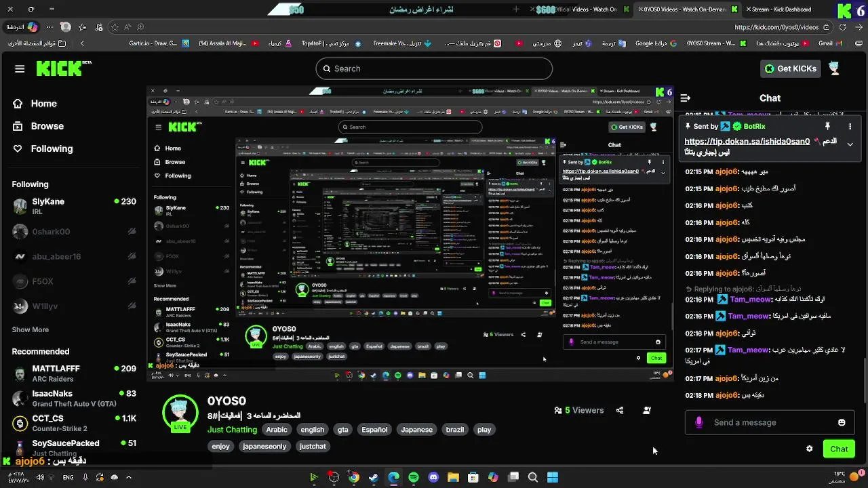The image size is (868, 488).
Task: Open File Explorer from the taskbar
Action: 453,477
